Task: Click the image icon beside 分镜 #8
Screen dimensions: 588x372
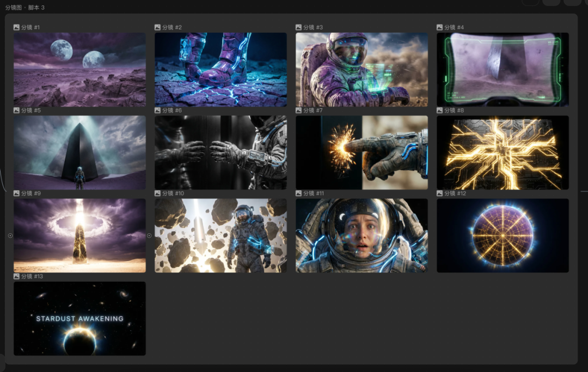Action: [x=439, y=110]
